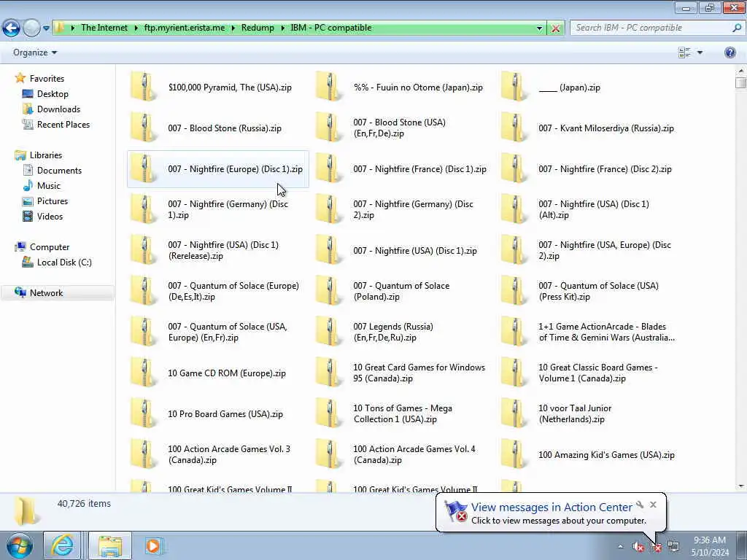Select Network in the navigation pane
This screenshot has width=747, height=560.
46,293
